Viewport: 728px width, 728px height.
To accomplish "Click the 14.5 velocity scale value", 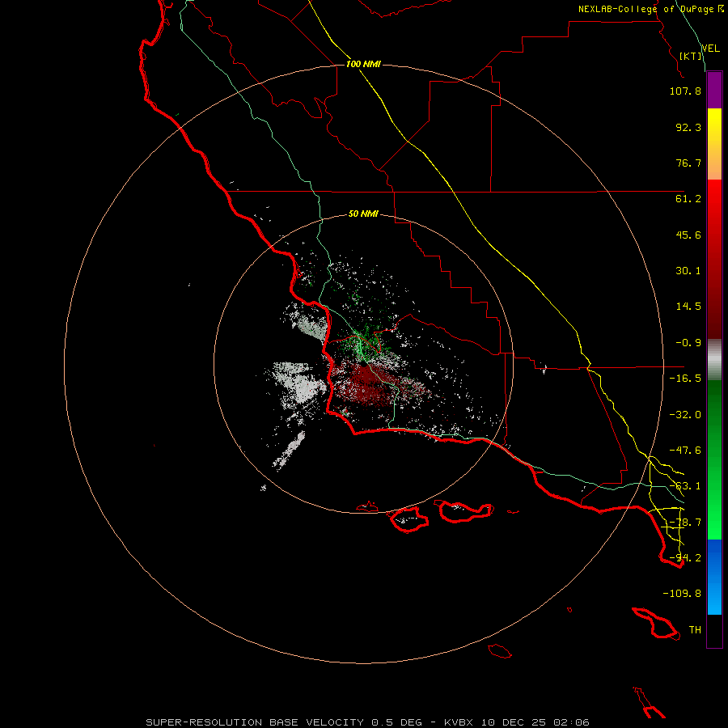I will (688, 307).
